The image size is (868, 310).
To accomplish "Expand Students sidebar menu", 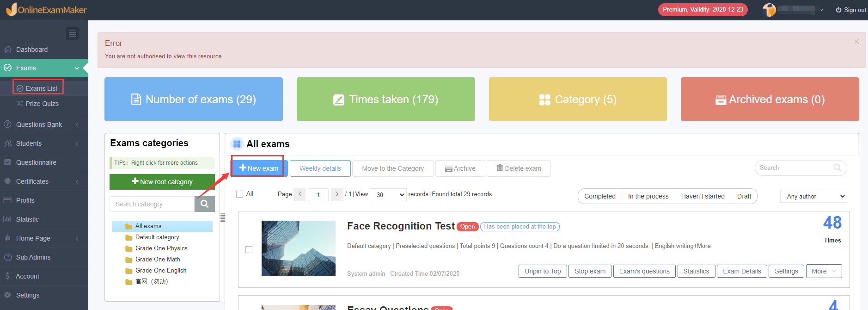I will [44, 143].
